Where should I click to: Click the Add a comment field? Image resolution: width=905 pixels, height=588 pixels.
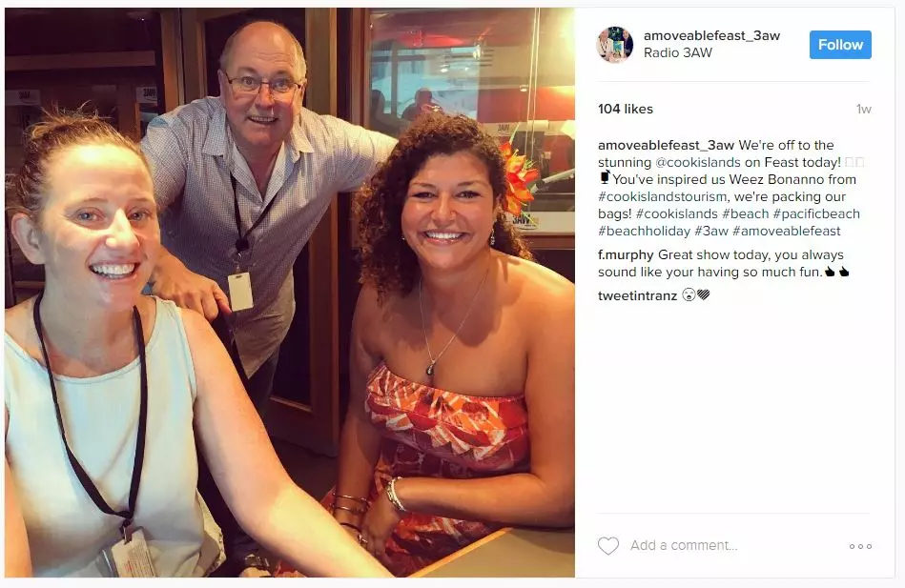point(733,545)
